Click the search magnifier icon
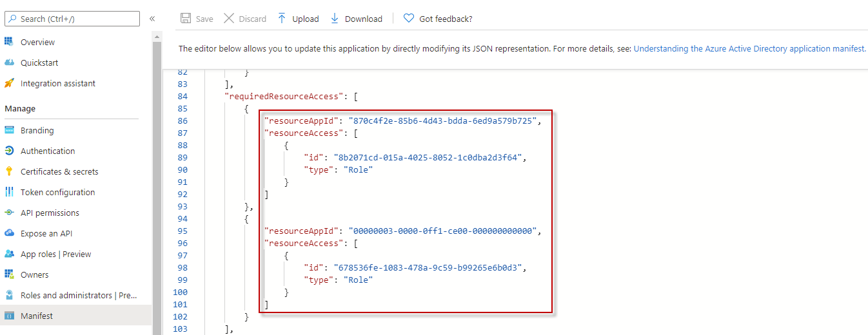 click(12, 19)
